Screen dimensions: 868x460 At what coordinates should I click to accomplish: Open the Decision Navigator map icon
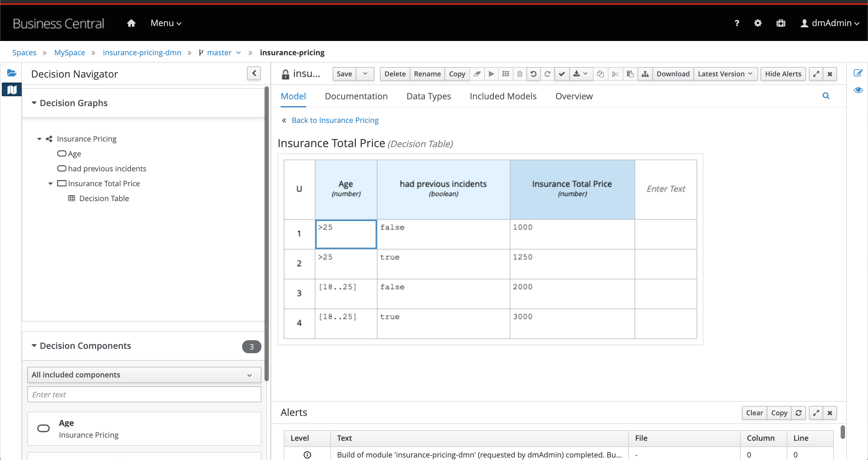click(12, 90)
